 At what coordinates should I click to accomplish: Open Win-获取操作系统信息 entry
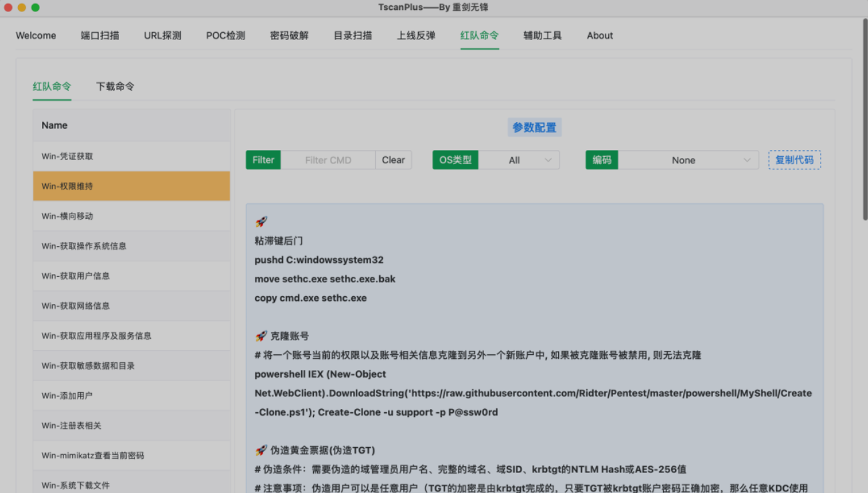click(132, 246)
